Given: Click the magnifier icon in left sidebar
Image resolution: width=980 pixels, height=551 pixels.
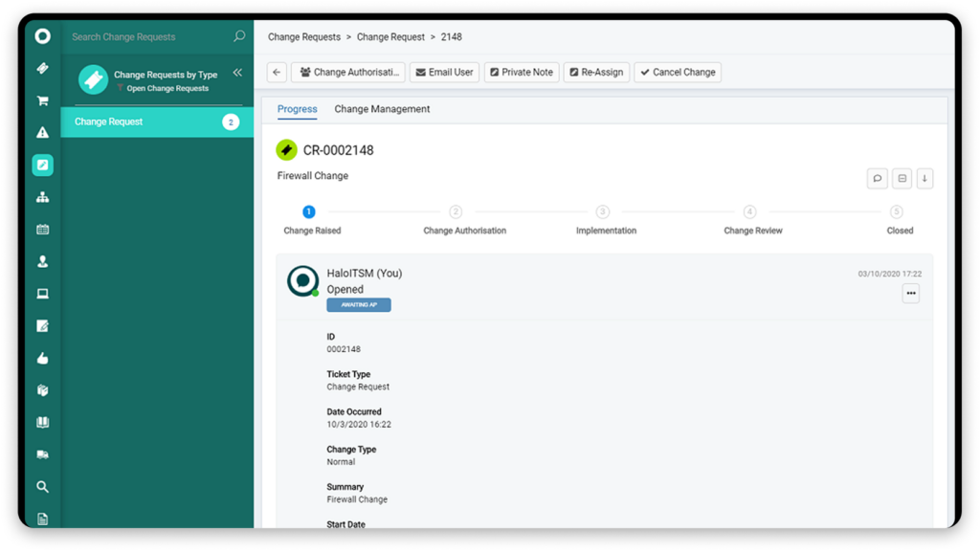Looking at the screenshot, I should pyautogui.click(x=42, y=487).
